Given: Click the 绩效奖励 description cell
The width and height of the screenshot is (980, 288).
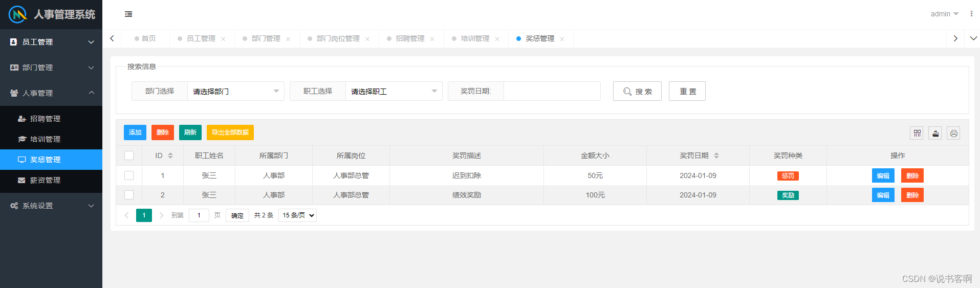Looking at the screenshot, I should (x=467, y=195).
